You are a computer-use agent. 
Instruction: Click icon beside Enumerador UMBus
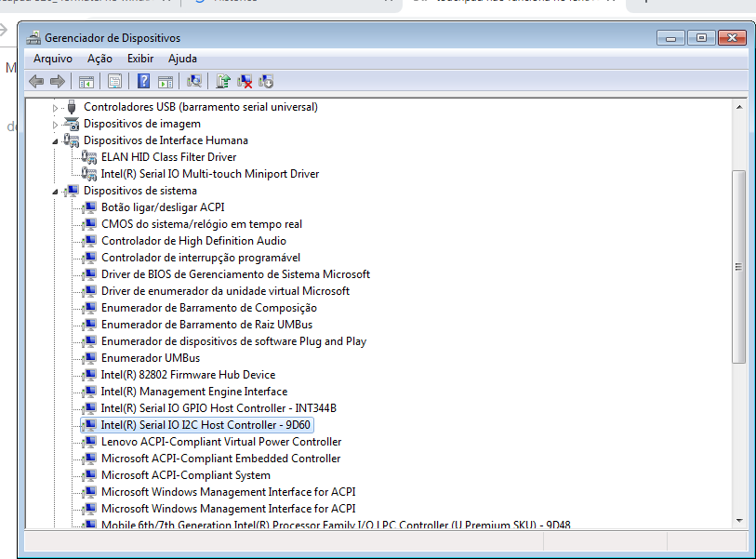89,358
